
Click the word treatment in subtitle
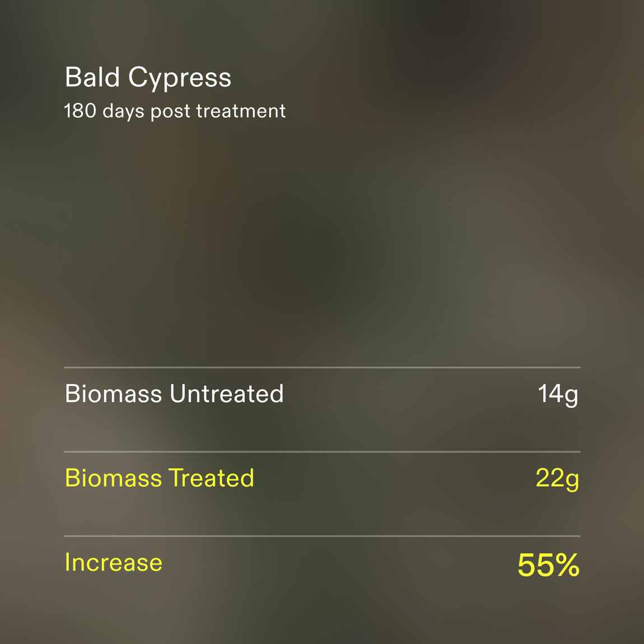click(x=241, y=111)
